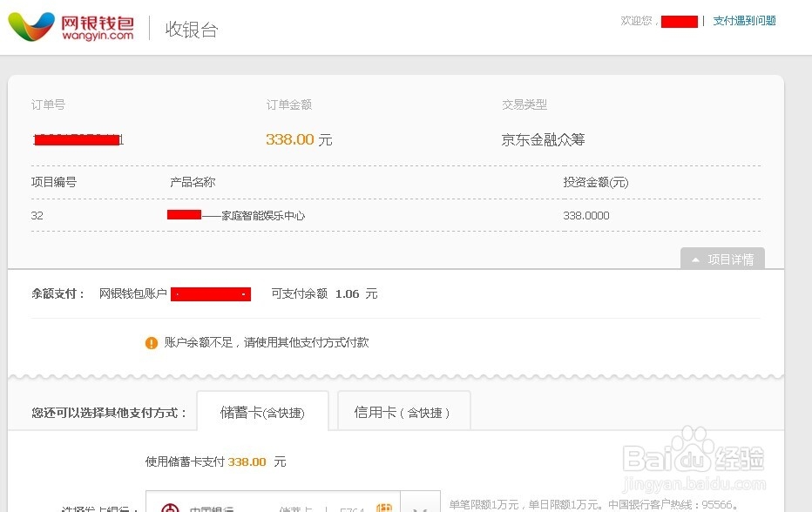
Task: Click the 家庭智能娱乐中心 product name
Action: (263, 215)
